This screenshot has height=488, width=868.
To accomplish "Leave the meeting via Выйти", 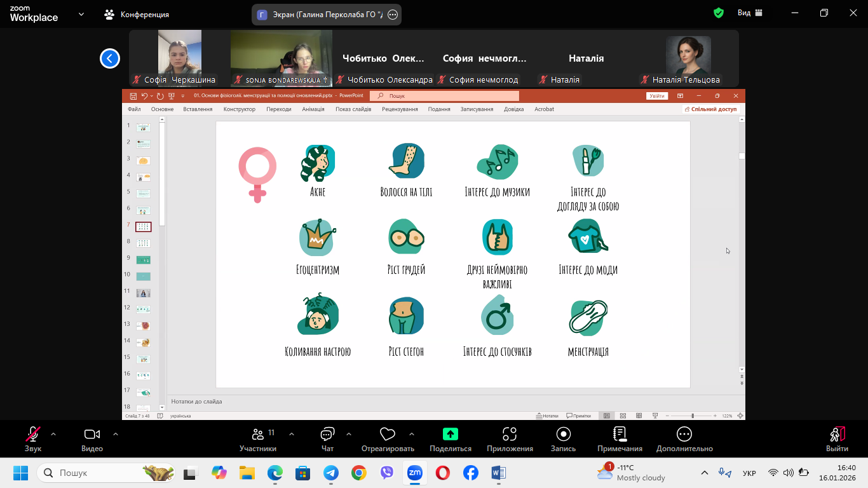I will click(837, 435).
